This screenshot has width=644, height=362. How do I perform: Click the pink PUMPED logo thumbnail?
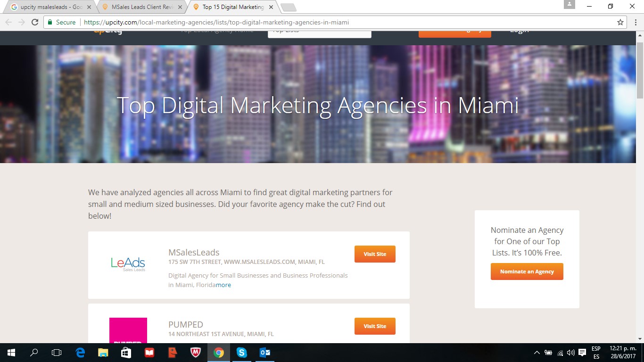128,330
